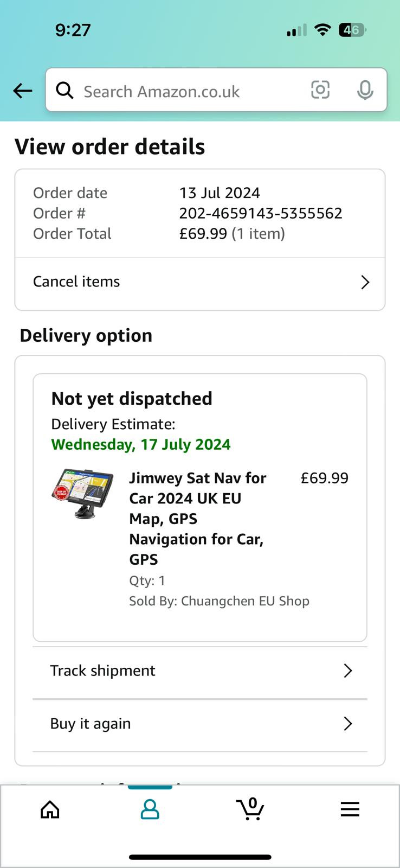Tap the order number 202-4659143-5355562
This screenshot has height=868, width=400.
click(x=261, y=213)
